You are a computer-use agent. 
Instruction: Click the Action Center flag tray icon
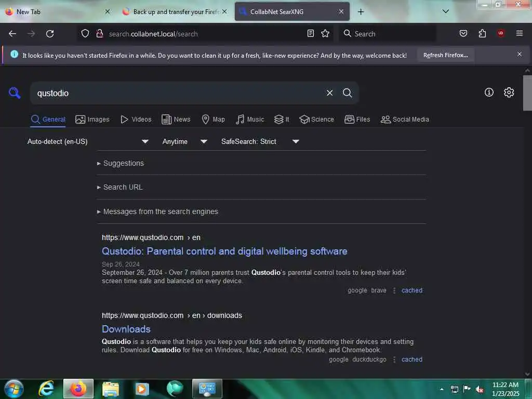point(467,389)
